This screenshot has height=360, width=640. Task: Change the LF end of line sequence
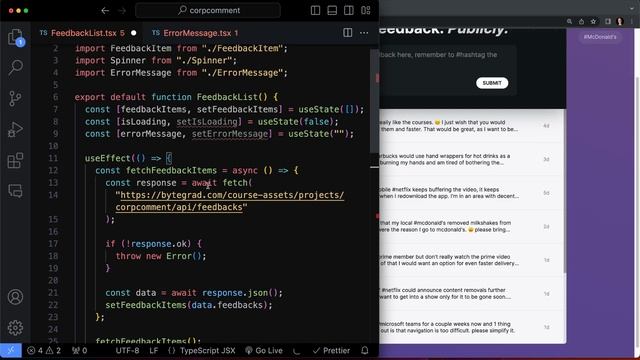tap(153, 350)
